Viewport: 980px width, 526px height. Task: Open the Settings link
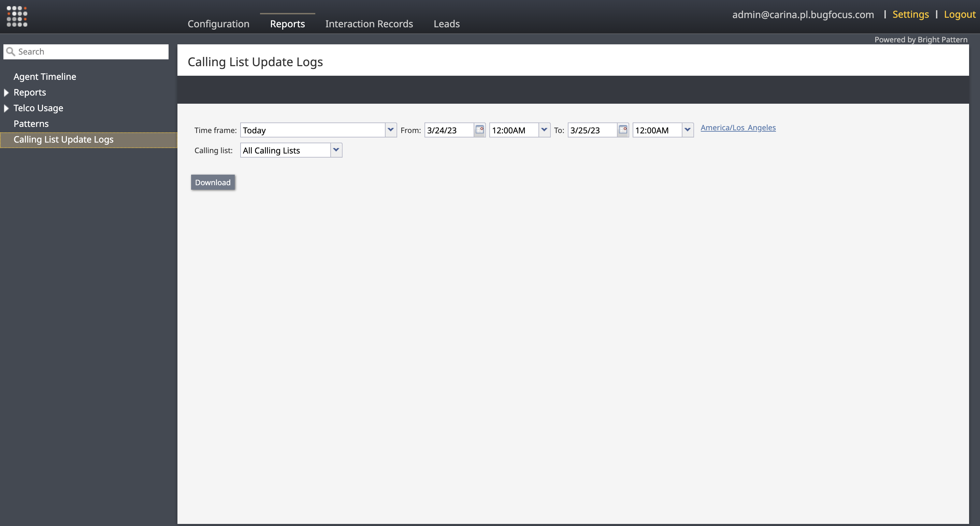coord(910,14)
